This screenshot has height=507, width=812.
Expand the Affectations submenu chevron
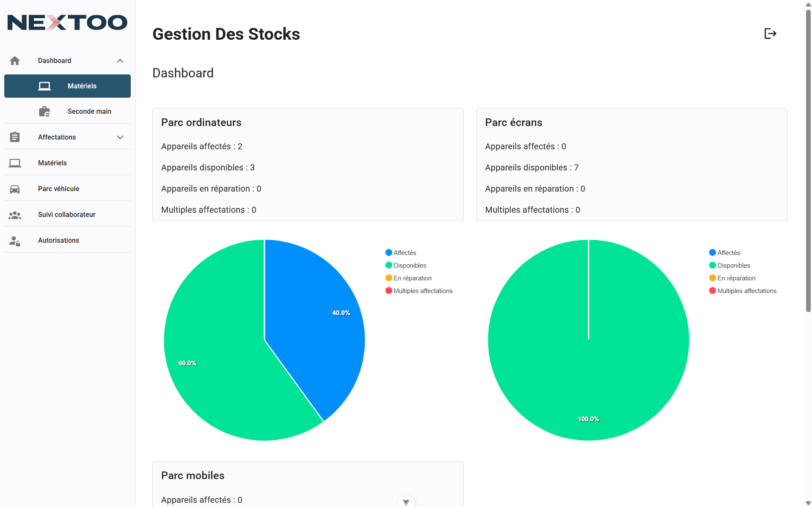point(120,137)
